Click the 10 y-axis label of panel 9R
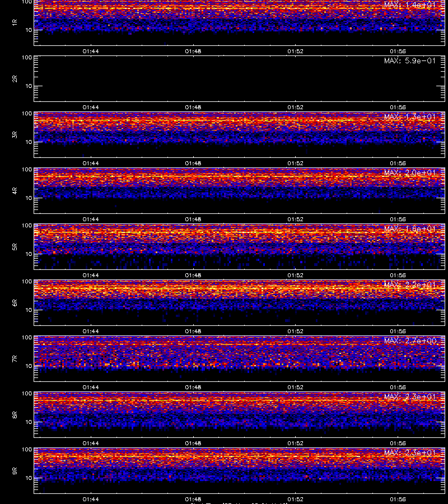 [x=29, y=478]
